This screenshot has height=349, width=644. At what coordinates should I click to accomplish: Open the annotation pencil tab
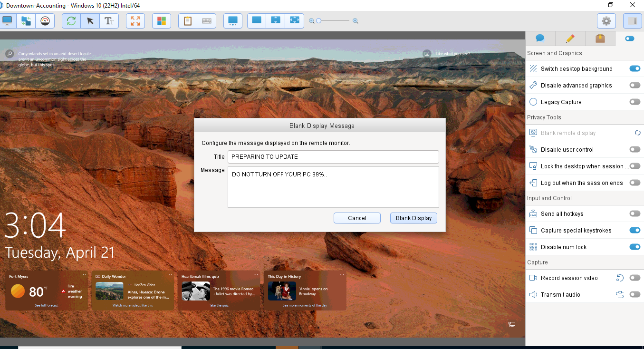coord(570,38)
